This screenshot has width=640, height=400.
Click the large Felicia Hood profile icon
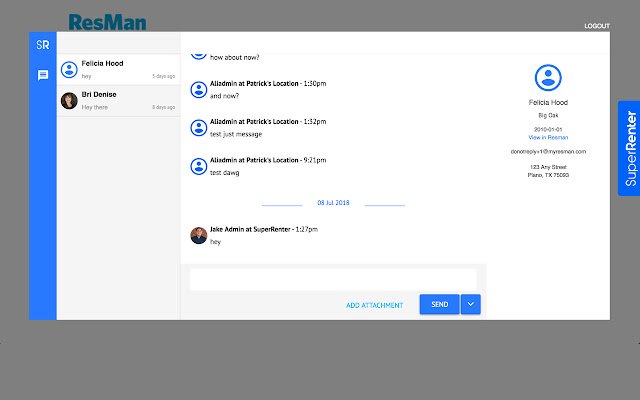tap(548, 78)
